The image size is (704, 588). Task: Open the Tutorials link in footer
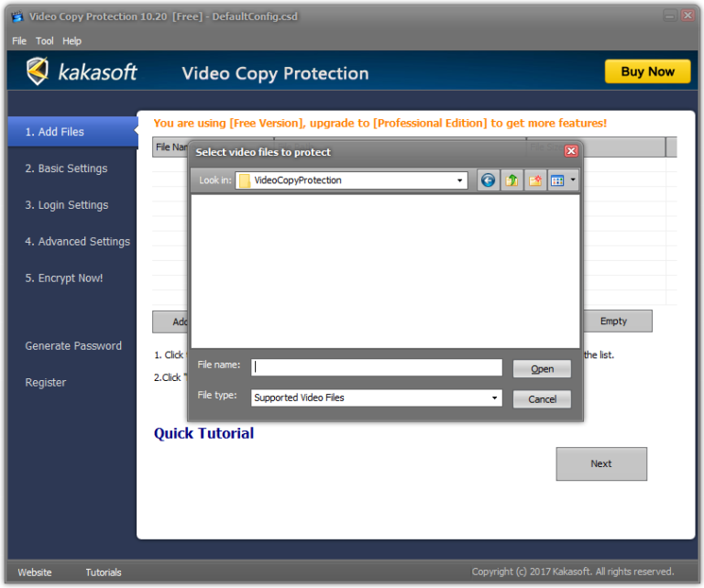point(104,572)
